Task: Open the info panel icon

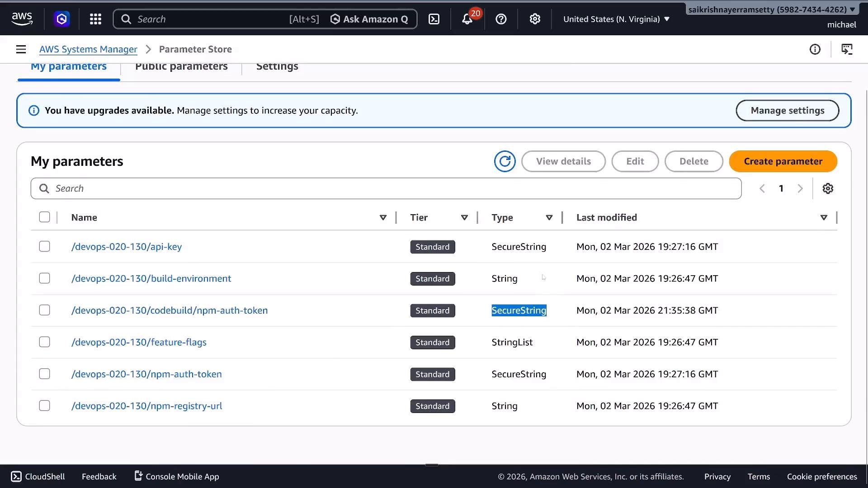Action: (x=815, y=49)
